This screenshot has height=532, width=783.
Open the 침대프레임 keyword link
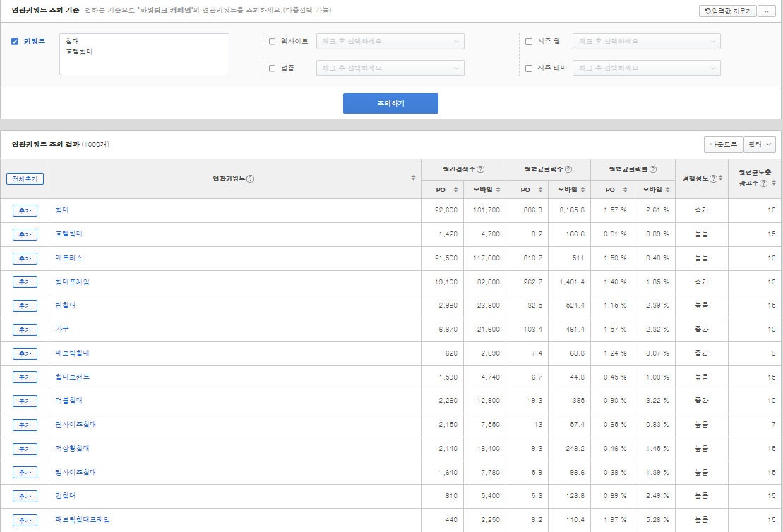pyautogui.click(x=73, y=282)
